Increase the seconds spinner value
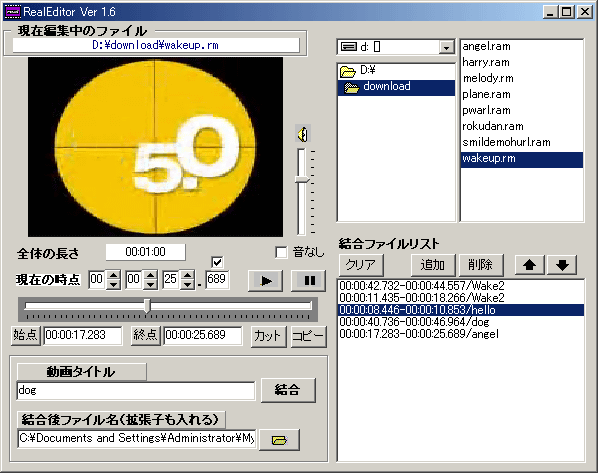Viewport: 598px width, 473px height. pyautogui.click(x=187, y=275)
